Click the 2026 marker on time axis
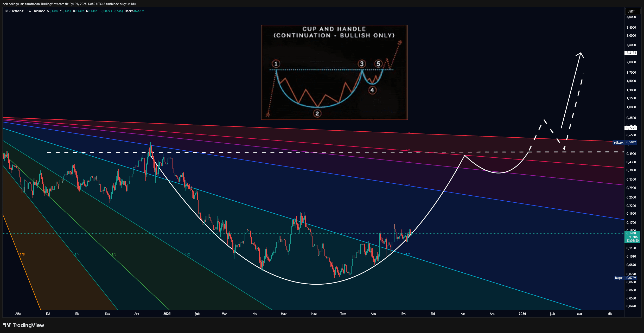This screenshot has width=644, height=333. click(522, 314)
